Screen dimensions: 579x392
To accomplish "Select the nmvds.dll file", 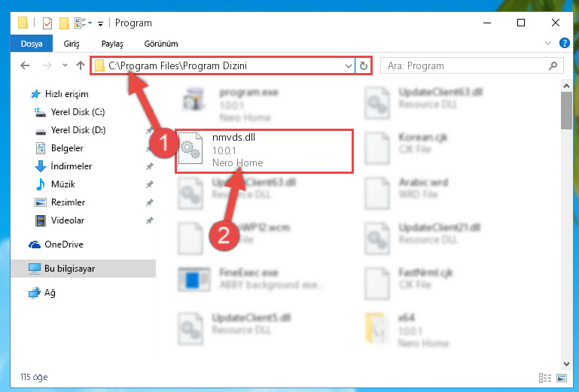I will [264, 150].
